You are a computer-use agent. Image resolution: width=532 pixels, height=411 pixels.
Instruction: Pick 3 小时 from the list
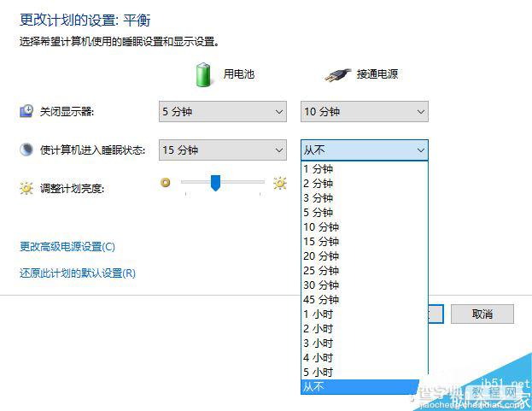pyautogui.click(x=365, y=343)
